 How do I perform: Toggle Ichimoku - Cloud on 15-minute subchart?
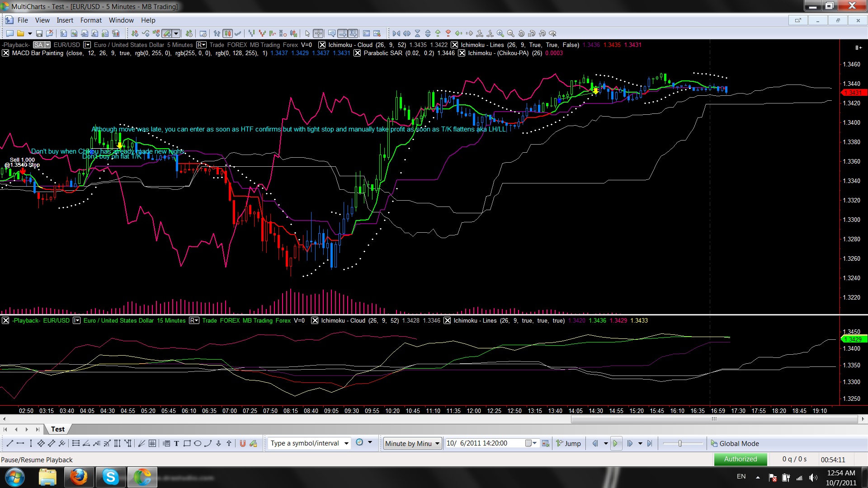point(315,320)
